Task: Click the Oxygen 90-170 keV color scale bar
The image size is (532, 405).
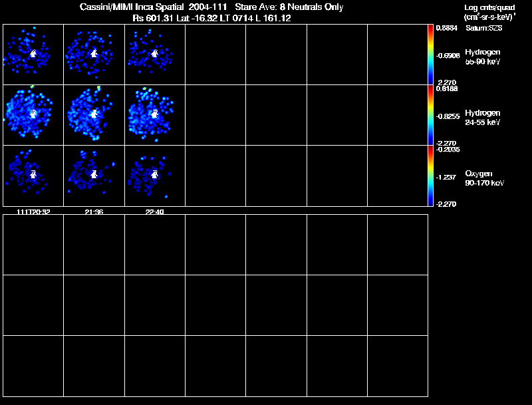Action: click(430, 176)
